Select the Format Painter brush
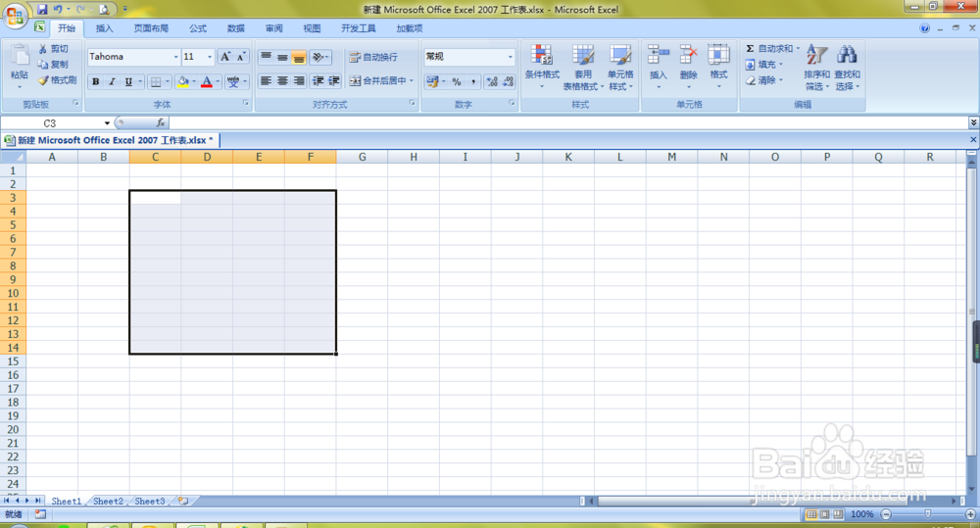 [43, 80]
